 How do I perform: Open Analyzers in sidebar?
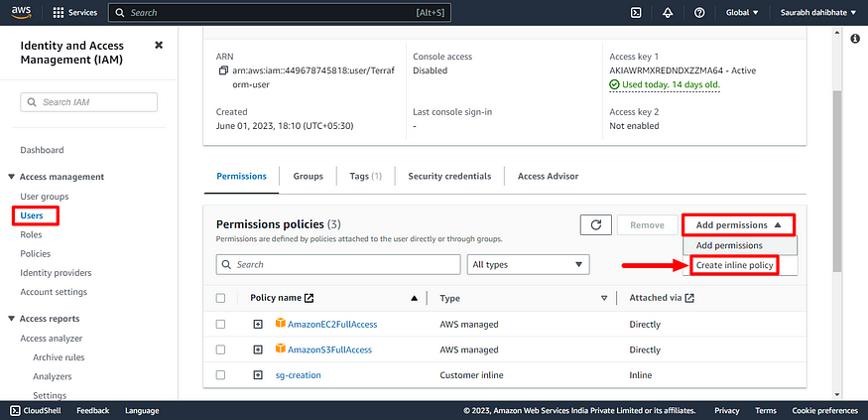pos(52,376)
